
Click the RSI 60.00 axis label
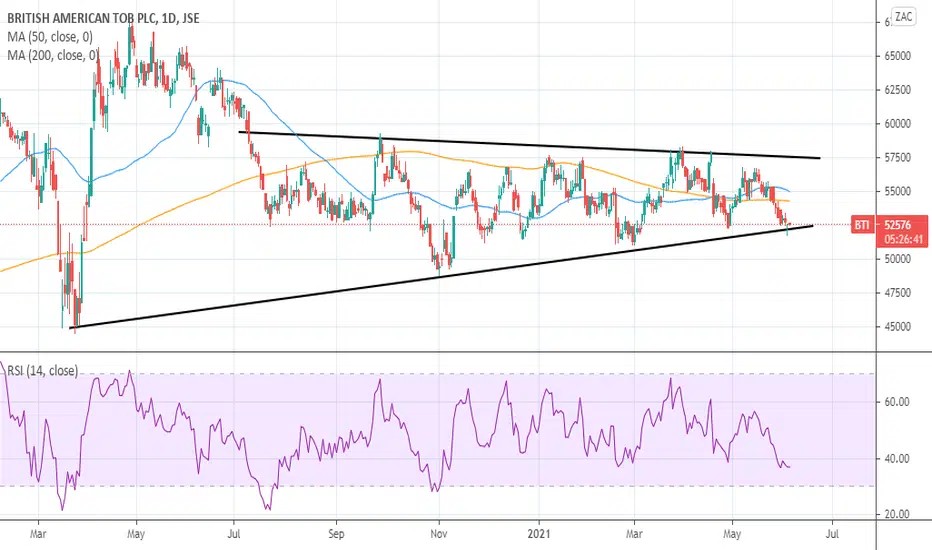pyautogui.click(x=897, y=402)
